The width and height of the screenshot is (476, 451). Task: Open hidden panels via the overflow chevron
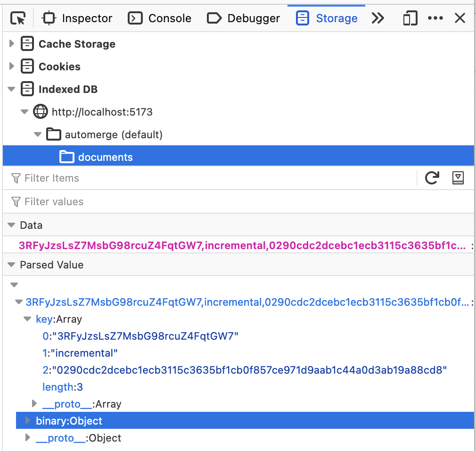[378, 18]
